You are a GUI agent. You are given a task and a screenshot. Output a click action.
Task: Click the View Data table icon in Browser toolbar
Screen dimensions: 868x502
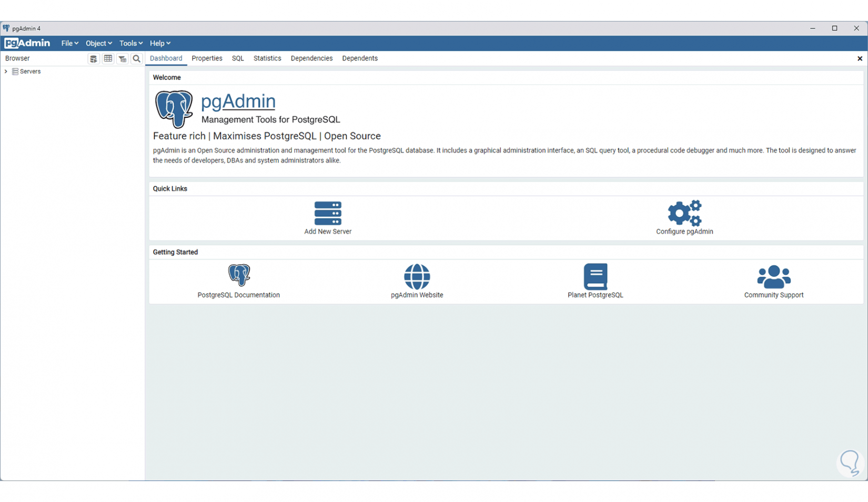(x=108, y=58)
